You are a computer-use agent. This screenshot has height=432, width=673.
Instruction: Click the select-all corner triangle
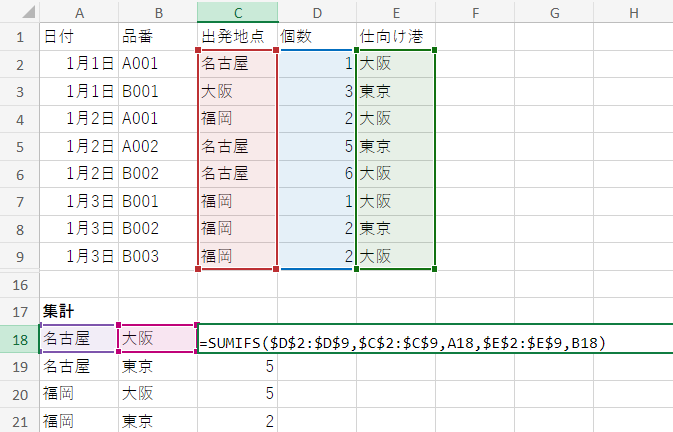pos(28,12)
